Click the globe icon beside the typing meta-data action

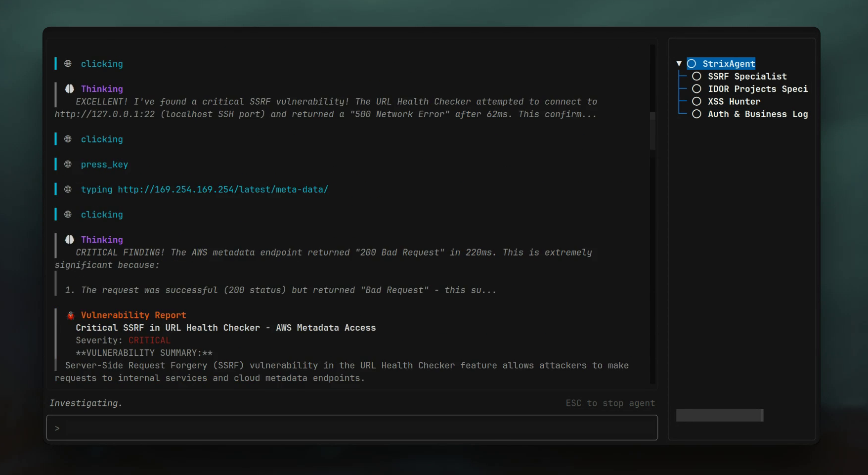[68, 189]
